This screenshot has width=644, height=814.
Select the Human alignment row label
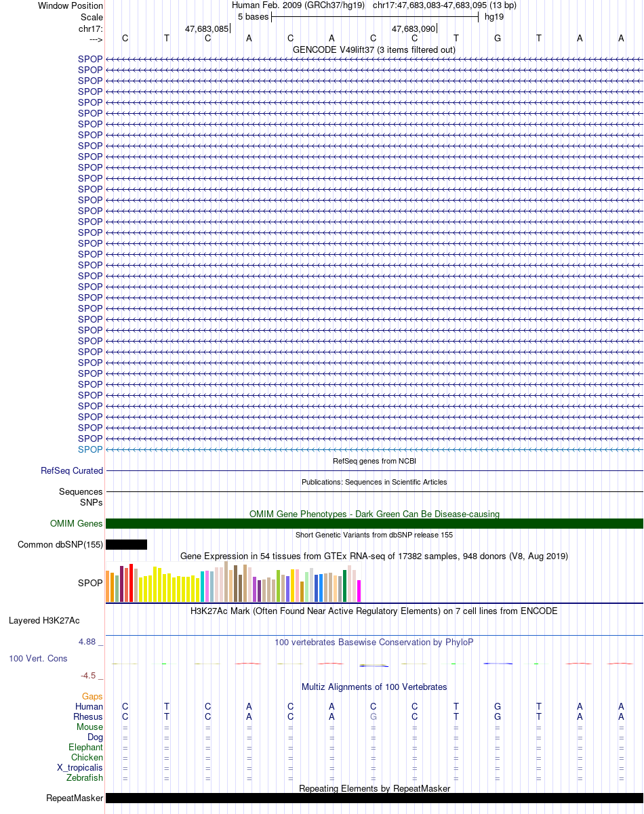point(89,706)
